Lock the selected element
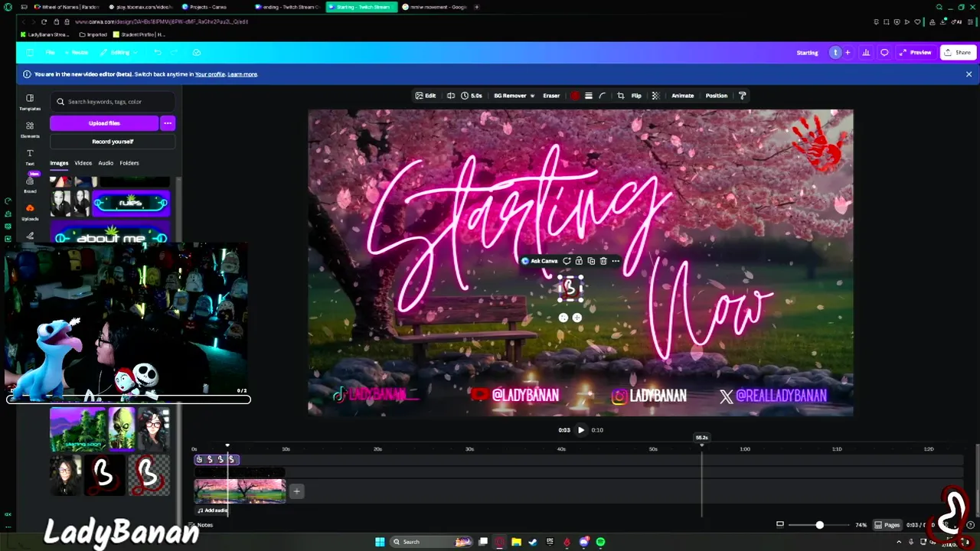This screenshot has height=551, width=980. 579,261
